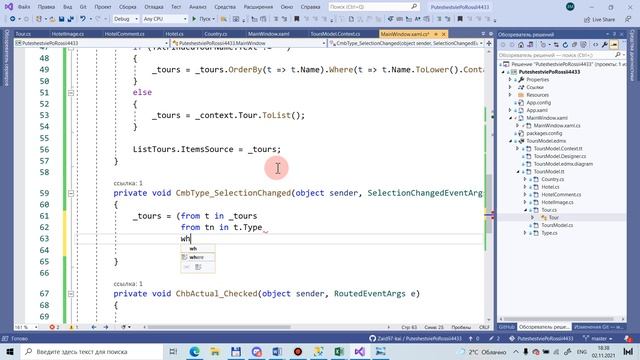This screenshot has height=360, width=640.
Task: Open the Windows Start menu
Action: (10, 351)
